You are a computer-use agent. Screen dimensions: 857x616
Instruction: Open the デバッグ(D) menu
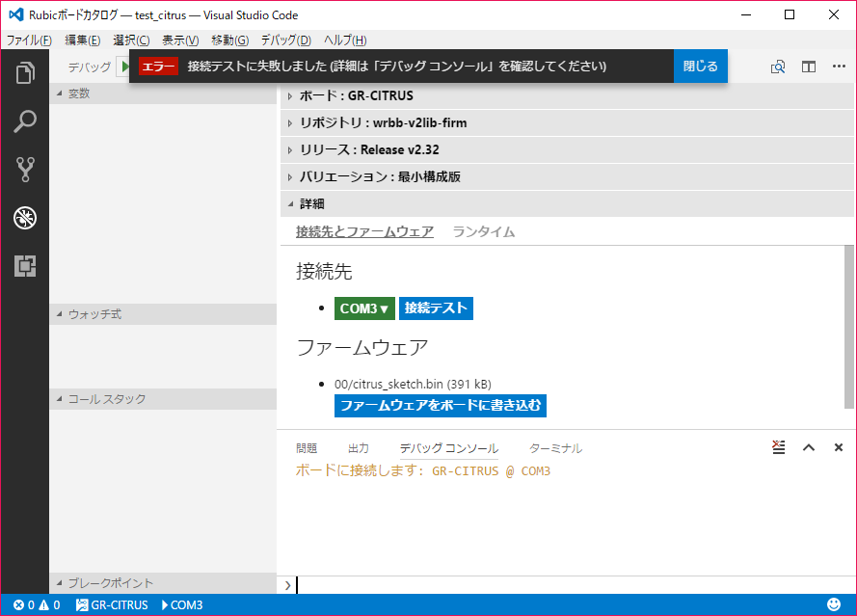click(286, 40)
